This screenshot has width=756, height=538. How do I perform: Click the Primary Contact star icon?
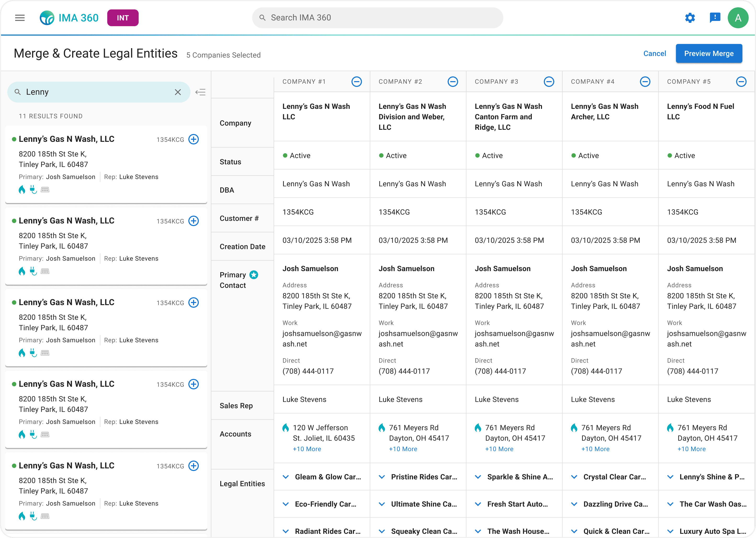(254, 275)
